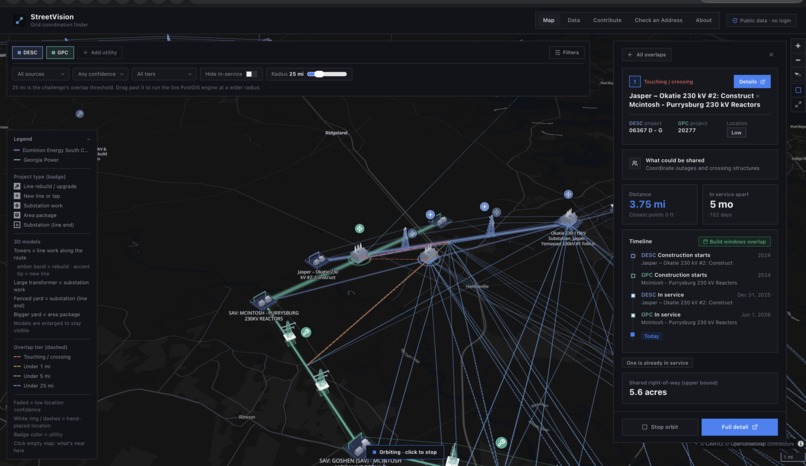Toggle the Hide in-service switch
This screenshot has width=806, height=466.
251,74
